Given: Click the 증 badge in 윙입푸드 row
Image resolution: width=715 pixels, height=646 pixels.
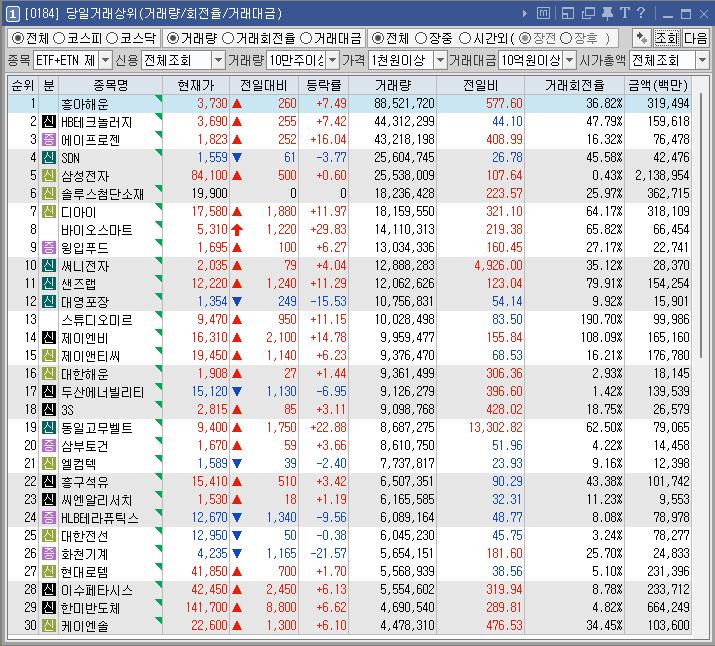Looking at the screenshot, I should pyautogui.click(x=49, y=248).
